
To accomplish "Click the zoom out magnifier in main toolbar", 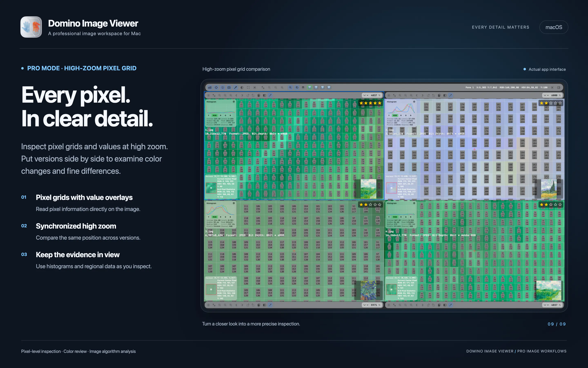I will pos(276,87).
